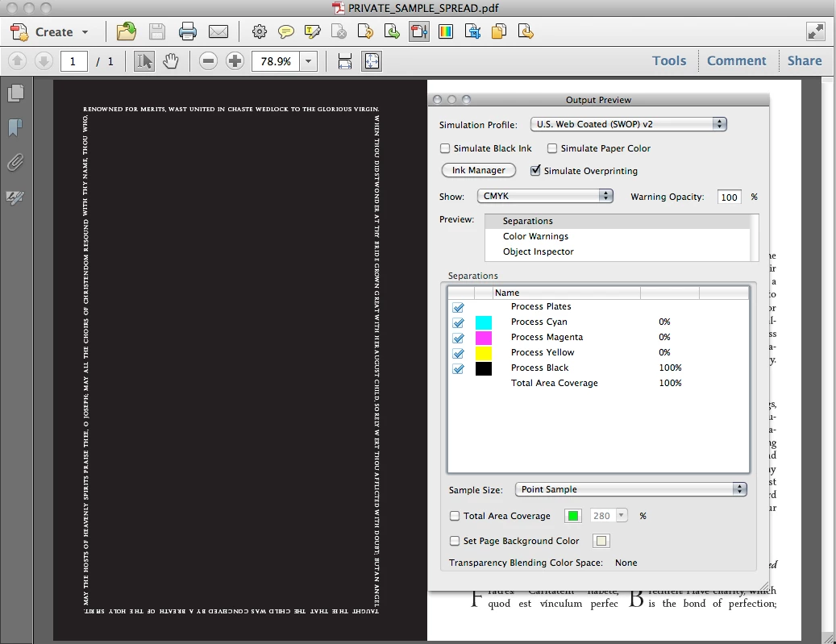Open the Sample Size dropdown
836x644 pixels.
tap(630, 489)
